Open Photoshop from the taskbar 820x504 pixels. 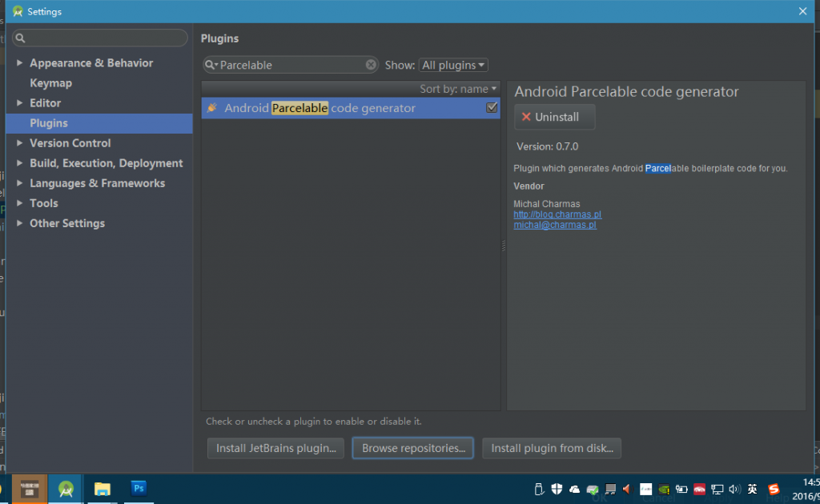(139, 488)
